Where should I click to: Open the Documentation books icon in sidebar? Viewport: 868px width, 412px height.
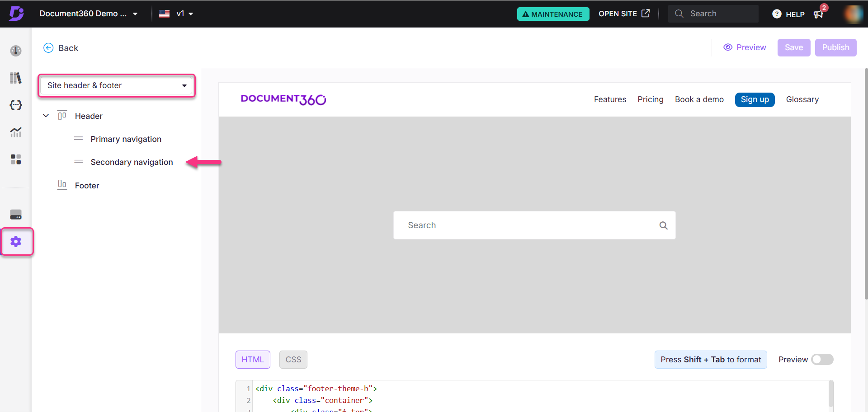(16, 78)
